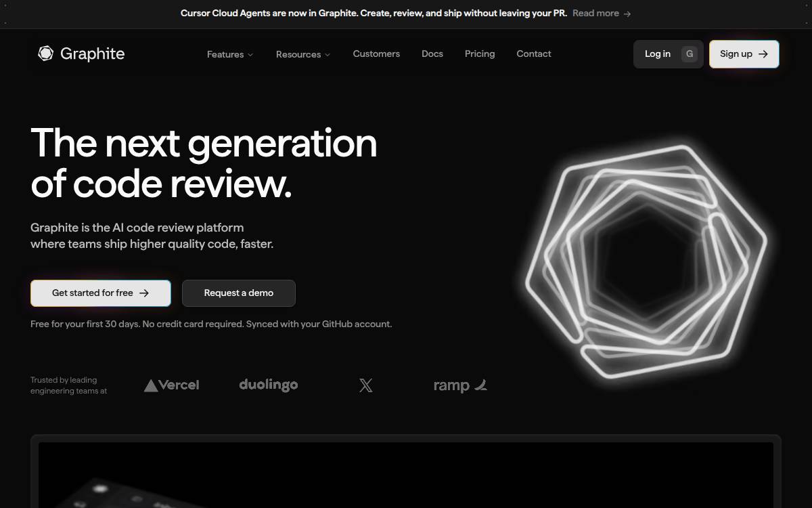Follow the Read more banner link
The width and height of the screenshot is (812, 508).
(602, 14)
